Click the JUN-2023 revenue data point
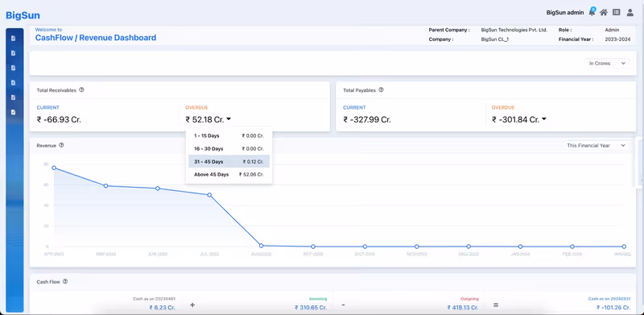Viewport: 644px width, 315px height. (x=157, y=189)
